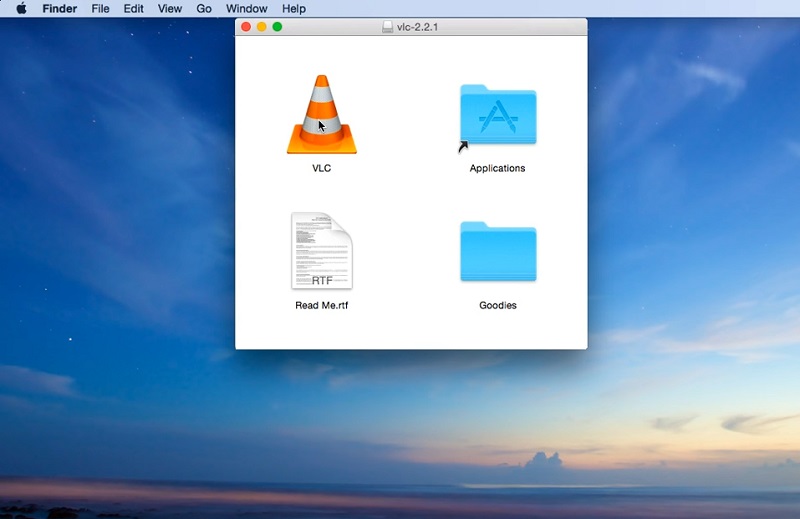The image size is (800, 519).
Task: Open the Window menu
Action: tap(246, 8)
